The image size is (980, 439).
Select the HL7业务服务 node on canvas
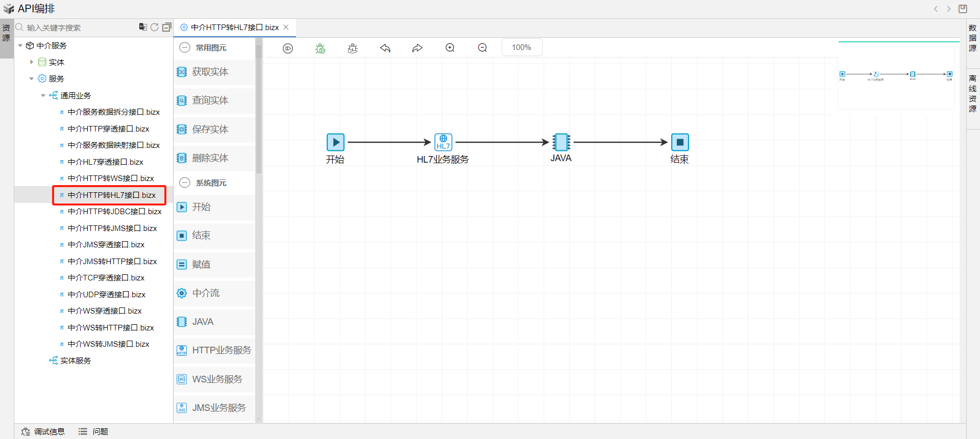pyautogui.click(x=443, y=142)
